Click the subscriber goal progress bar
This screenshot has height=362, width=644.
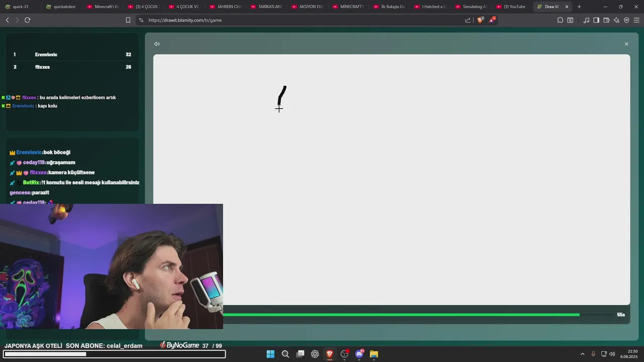point(114,354)
